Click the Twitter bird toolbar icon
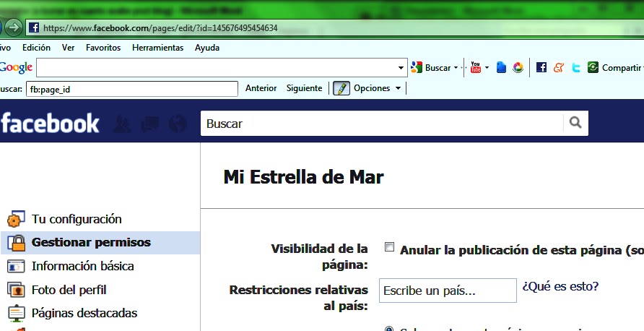 point(576,67)
